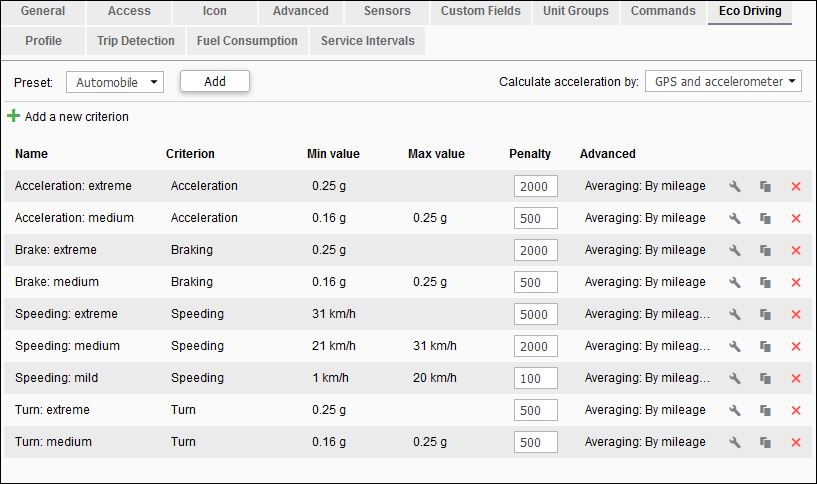Open the Fuel Consumption tab
817x484 pixels.
pyautogui.click(x=247, y=41)
